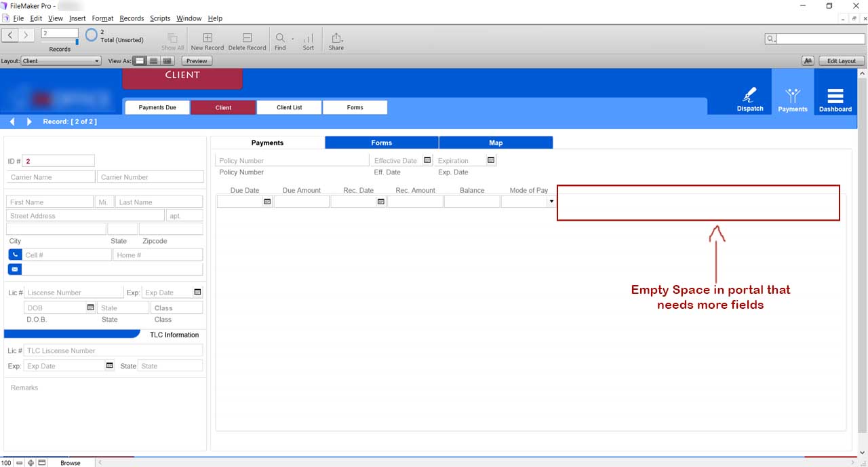Create a New Record

pyautogui.click(x=208, y=38)
